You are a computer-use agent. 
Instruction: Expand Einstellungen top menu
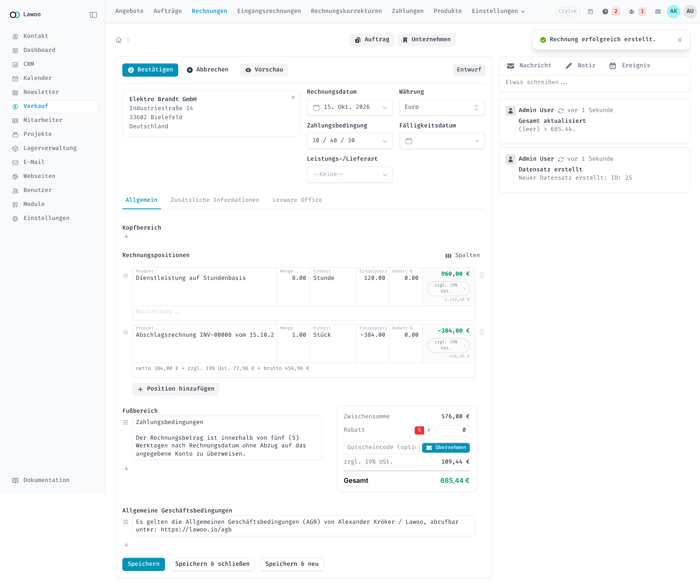498,11
